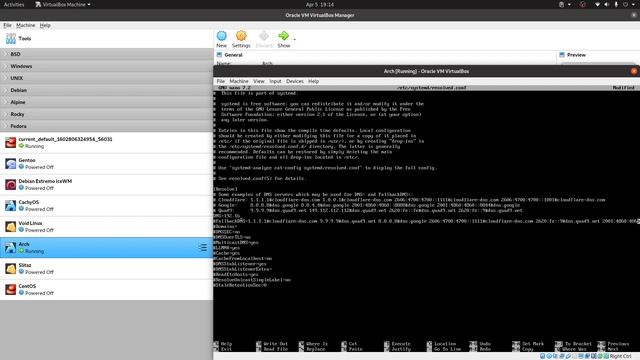The width and height of the screenshot is (640, 360).
Task: Click the Right Ctrl host key indicator
Action: [620, 356]
